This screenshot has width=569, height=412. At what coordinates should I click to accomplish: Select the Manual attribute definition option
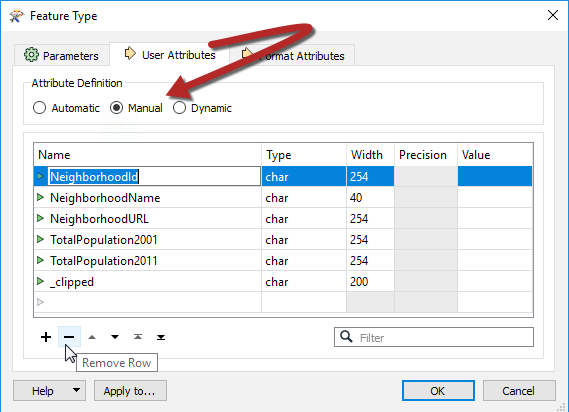point(116,108)
